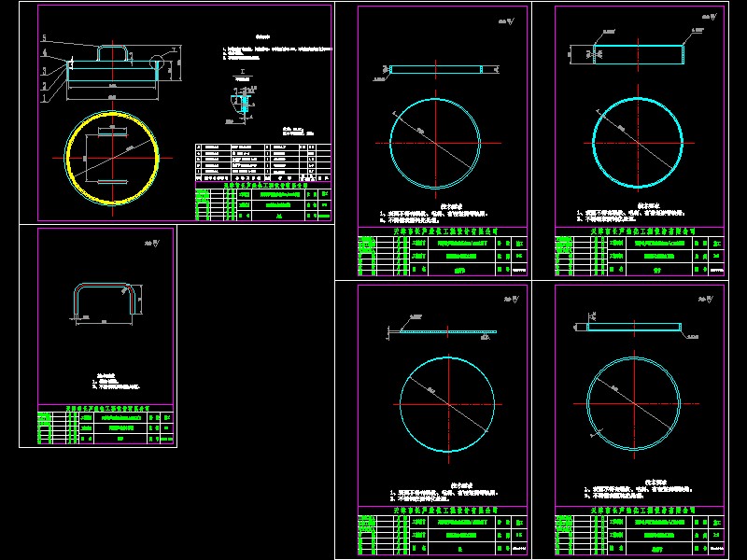Image resolution: width=747 pixels, height=560 pixels.
Task: Click the cyan detail section view labeled I
Action: (244, 104)
